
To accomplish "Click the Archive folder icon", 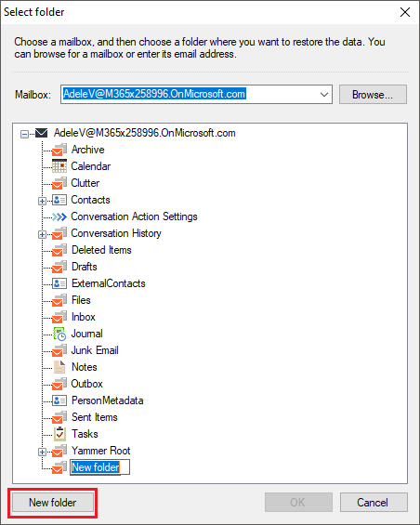I will tap(59, 150).
